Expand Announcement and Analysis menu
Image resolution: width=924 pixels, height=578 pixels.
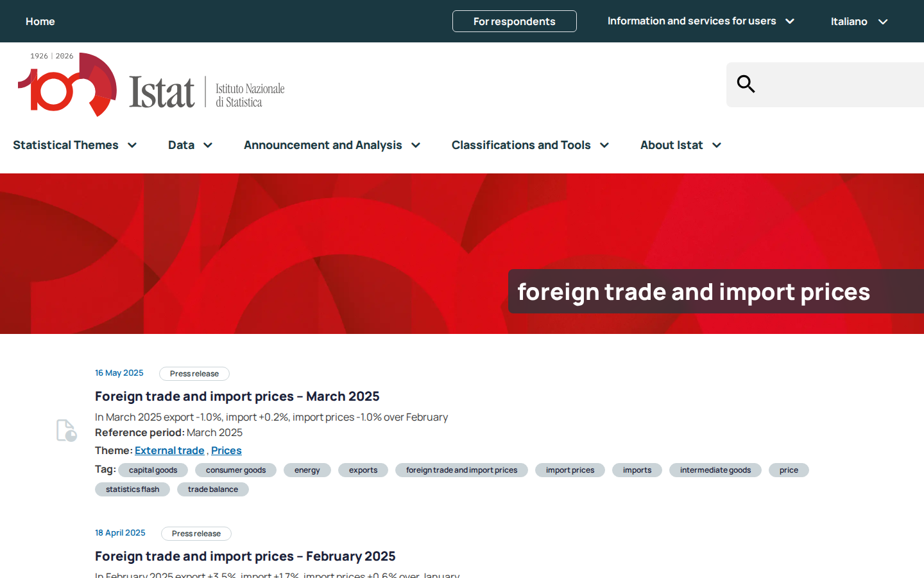pos(332,145)
